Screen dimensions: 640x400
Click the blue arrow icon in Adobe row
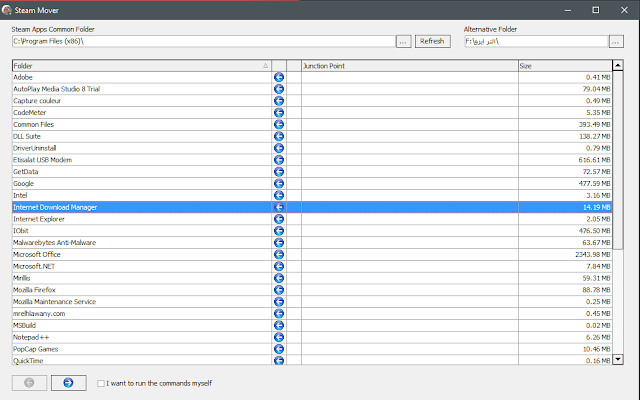click(279, 77)
